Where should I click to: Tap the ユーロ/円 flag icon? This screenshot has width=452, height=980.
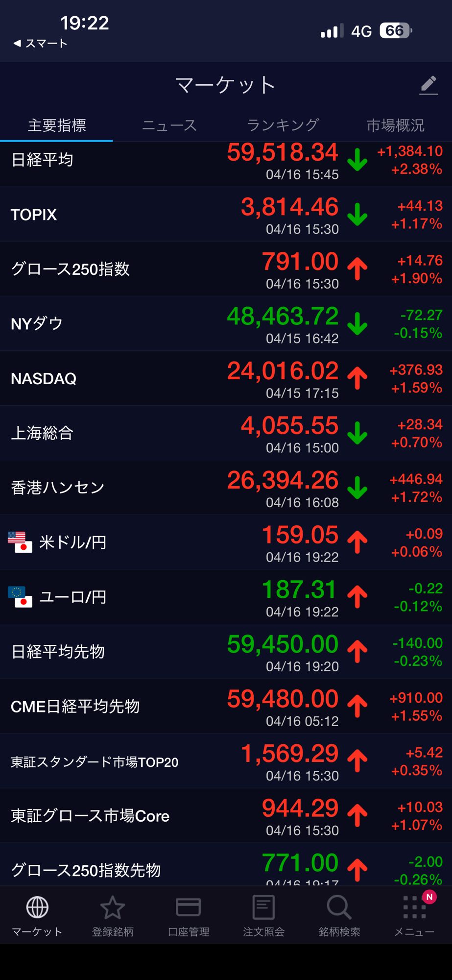[20, 597]
